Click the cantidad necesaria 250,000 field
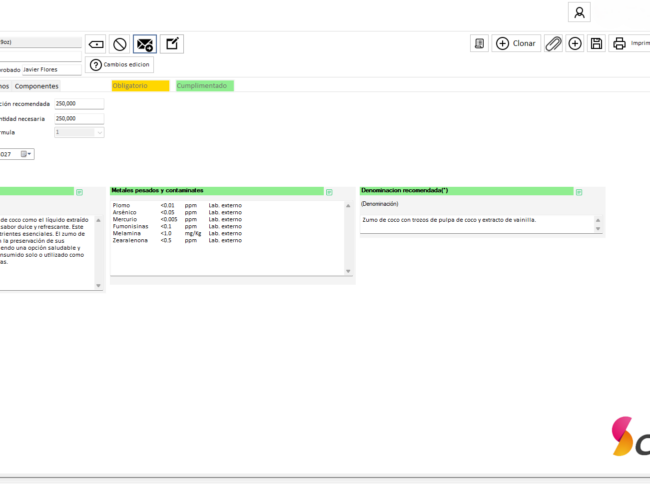650x487 pixels. click(79, 118)
